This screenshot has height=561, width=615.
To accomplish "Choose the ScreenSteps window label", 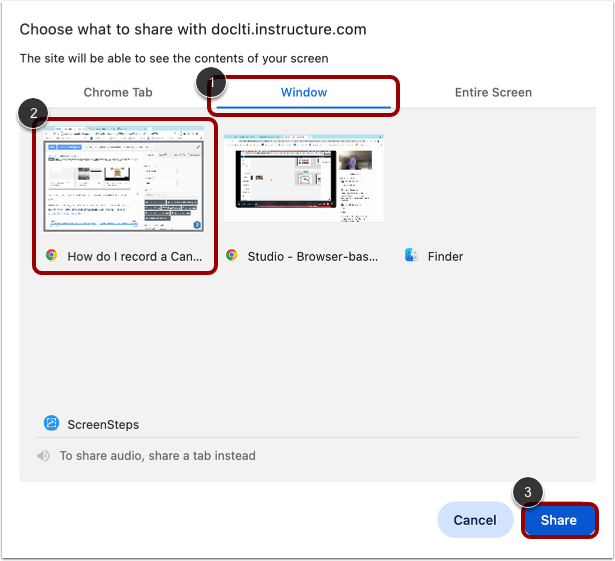I will 103,424.
